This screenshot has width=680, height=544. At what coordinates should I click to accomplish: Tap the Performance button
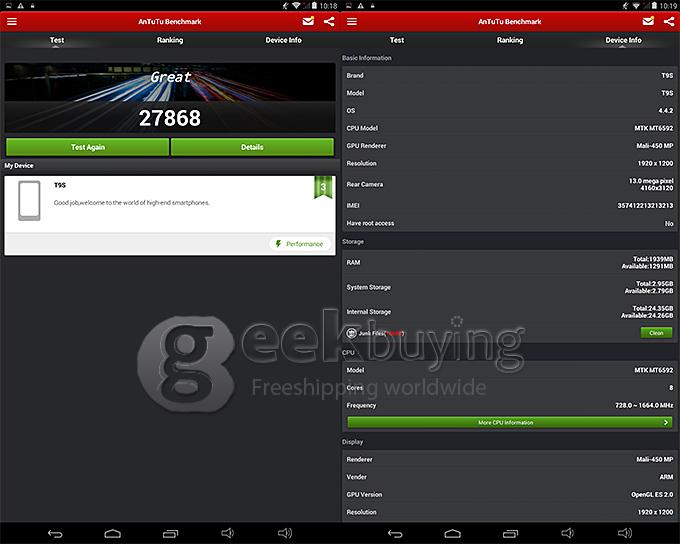pos(300,244)
